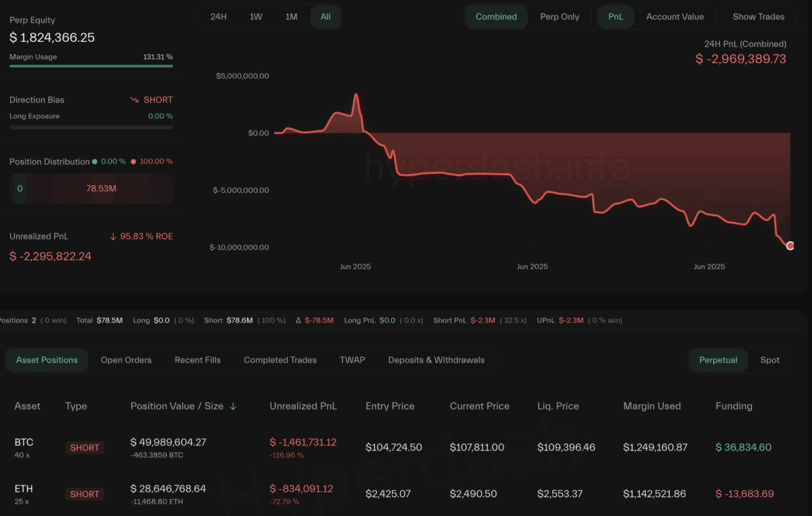
Task: Click the red 78.53M distribution bar
Action: 101,188
